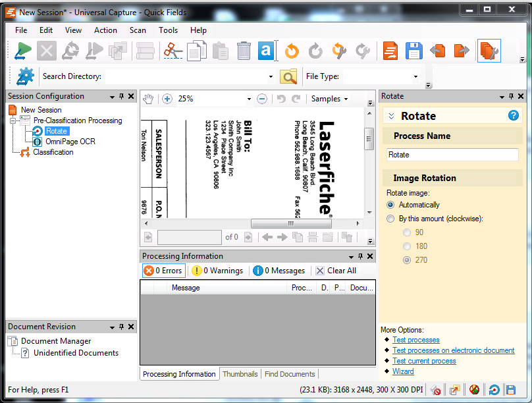Pin the Session Configuration pane

[121, 96]
